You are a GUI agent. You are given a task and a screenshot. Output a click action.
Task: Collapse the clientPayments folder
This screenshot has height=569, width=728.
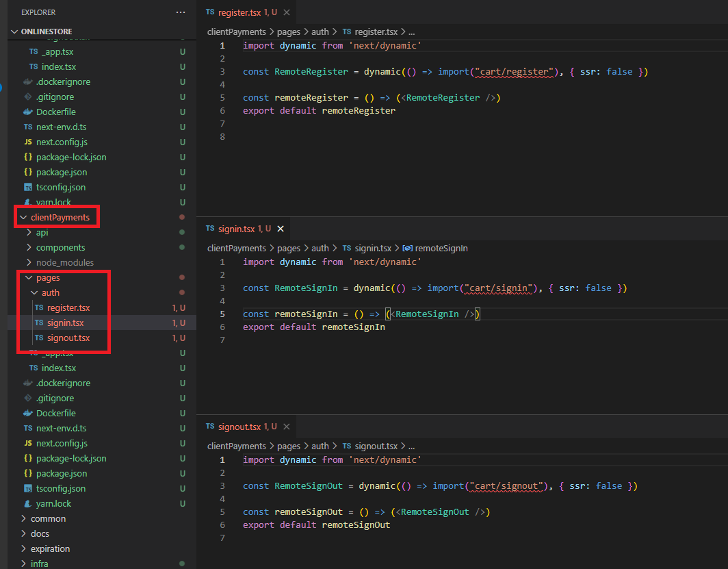click(x=60, y=217)
